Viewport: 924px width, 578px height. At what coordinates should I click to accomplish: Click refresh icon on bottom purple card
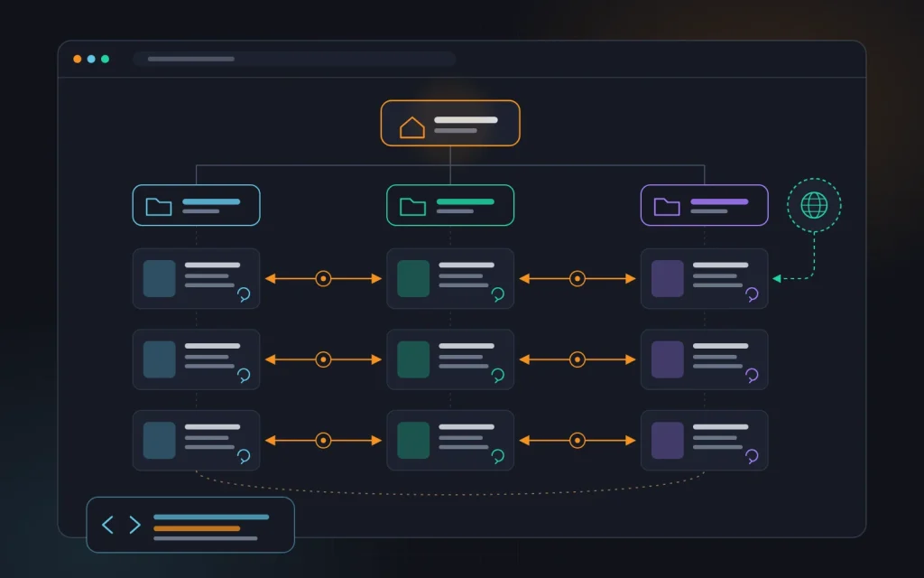752,456
